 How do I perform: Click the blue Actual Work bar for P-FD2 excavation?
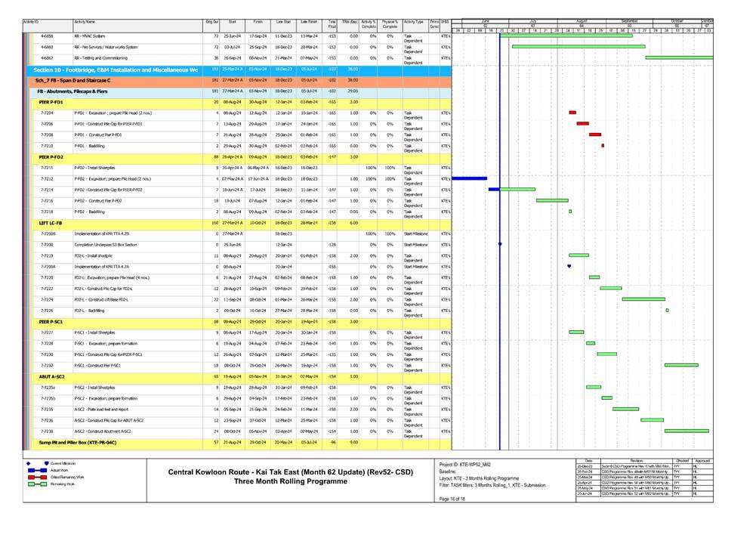pos(468,178)
